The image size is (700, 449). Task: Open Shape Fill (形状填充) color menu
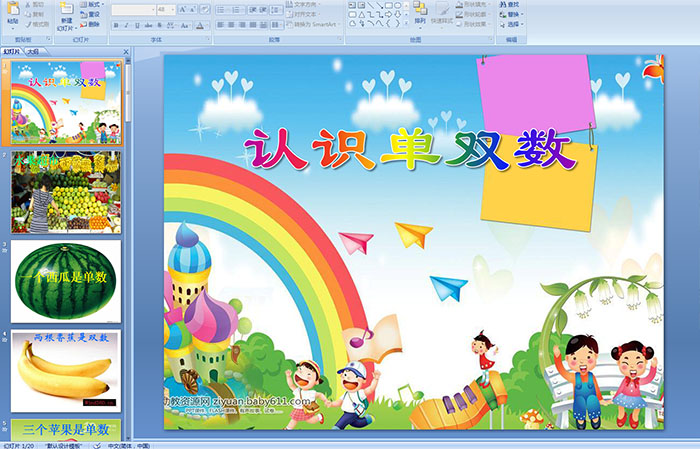pos(474,4)
